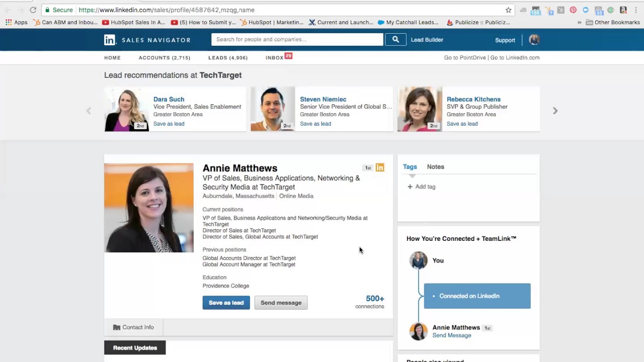The height and width of the screenshot is (362, 644).
Task: Show previous lead recommendations with left arrow
Action: tap(89, 111)
